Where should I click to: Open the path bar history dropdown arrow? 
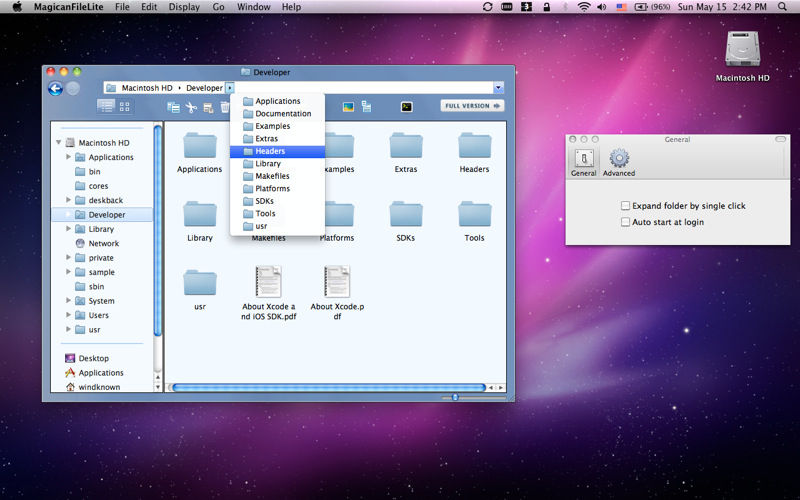click(498, 88)
